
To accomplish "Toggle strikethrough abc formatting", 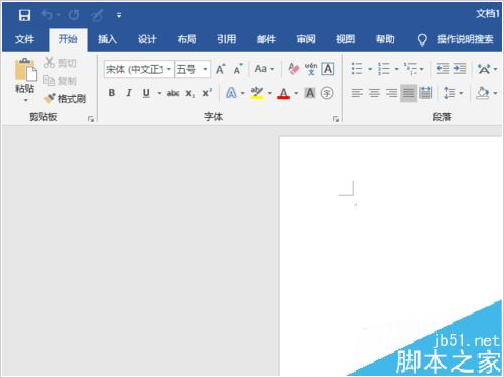I will click(x=173, y=93).
